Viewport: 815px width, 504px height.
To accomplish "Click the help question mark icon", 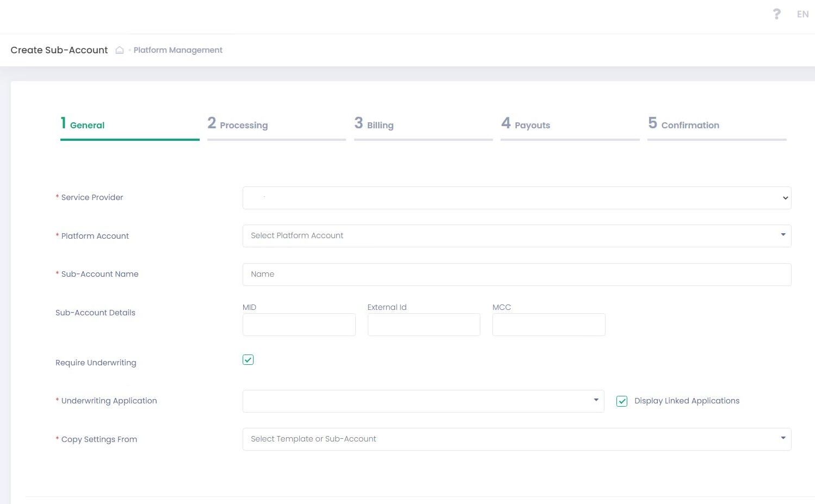I will click(776, 14).
